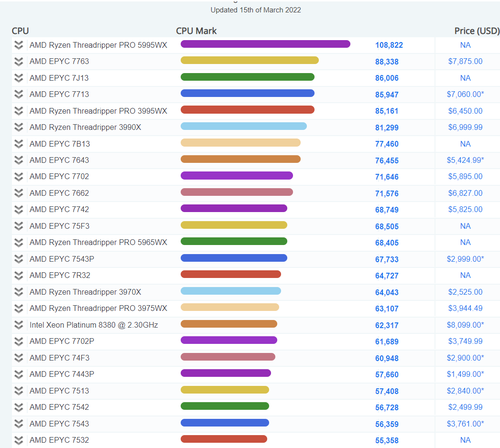Expand chevron for Threadripper PRO 3995WX
The height and width of the screenshot is (448, 500).
point(19,111)
